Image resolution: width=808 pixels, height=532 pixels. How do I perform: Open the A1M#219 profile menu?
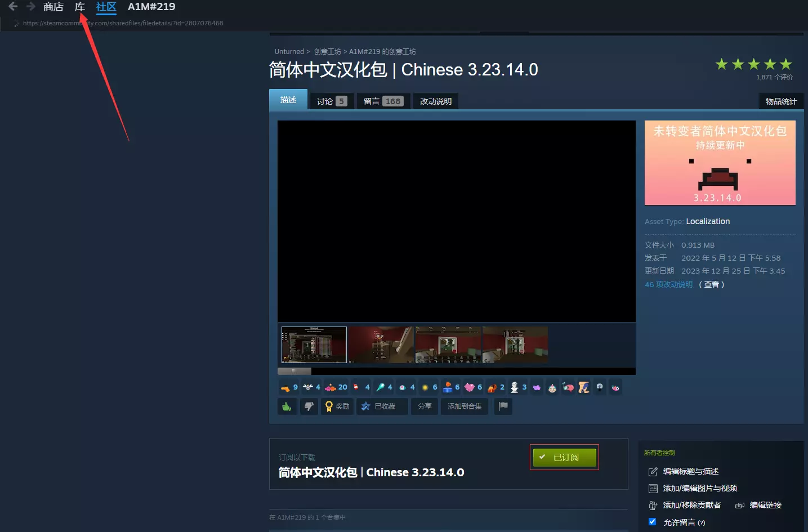[x=151, y=7]
